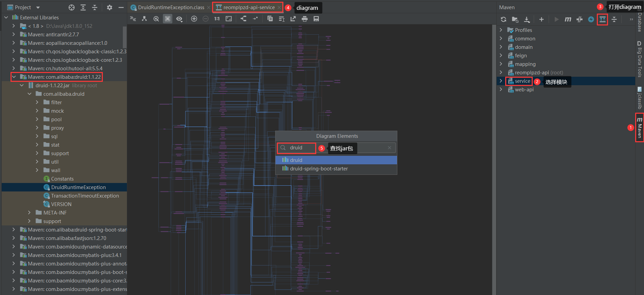
Task: Click the Show Dependencies diagram icon
Action: click(x=603, y=19)
